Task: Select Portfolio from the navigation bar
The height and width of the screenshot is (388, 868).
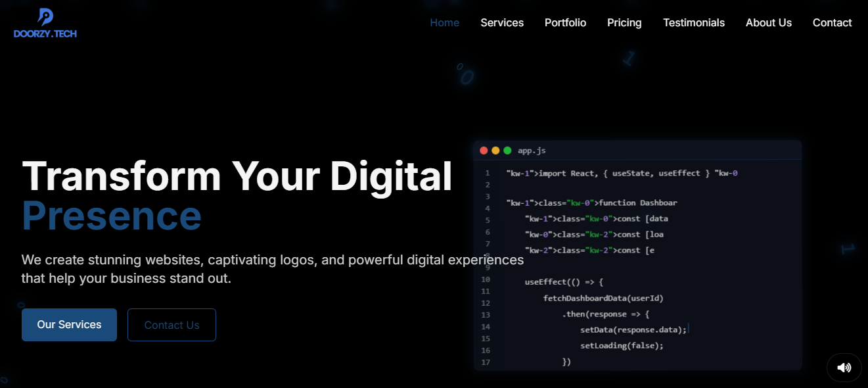Action: (565, 22)
